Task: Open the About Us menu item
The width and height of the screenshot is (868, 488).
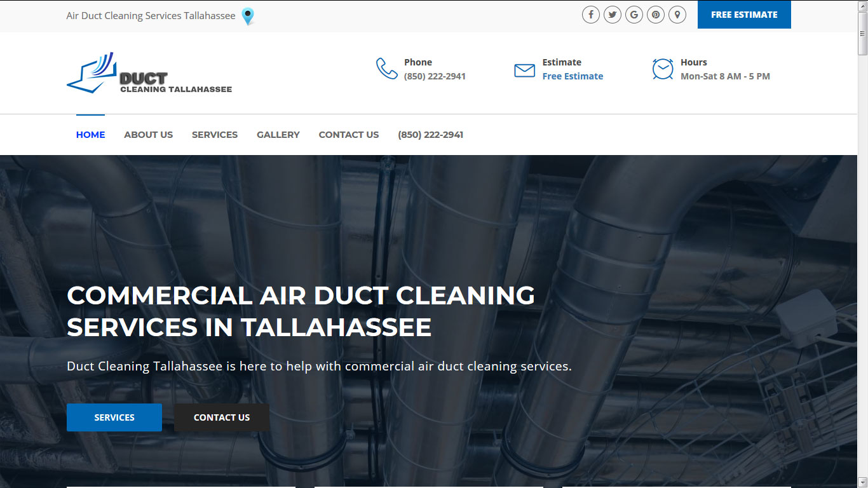Action: tap(149, 135)
